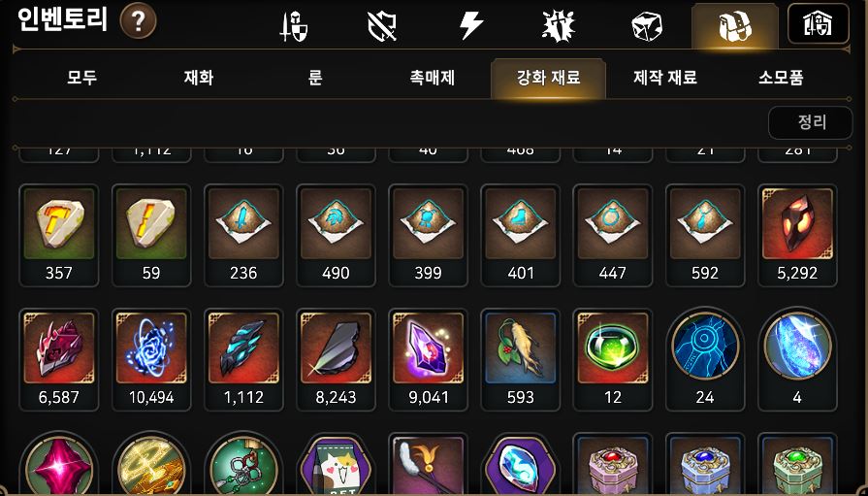Select the green orb item with 12
The width and height of the screenshot is (868, 496).
pyautogui.click(x=613, y=359)
